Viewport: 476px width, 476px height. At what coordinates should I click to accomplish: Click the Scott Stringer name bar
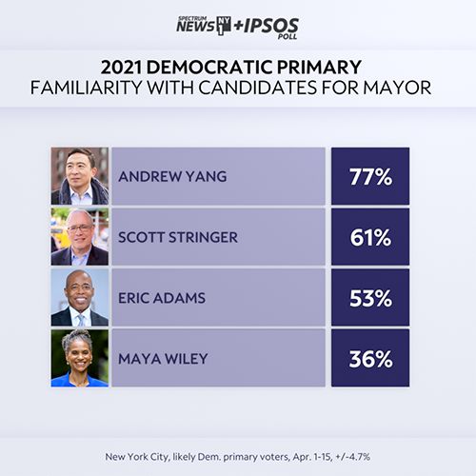point(218,237)
